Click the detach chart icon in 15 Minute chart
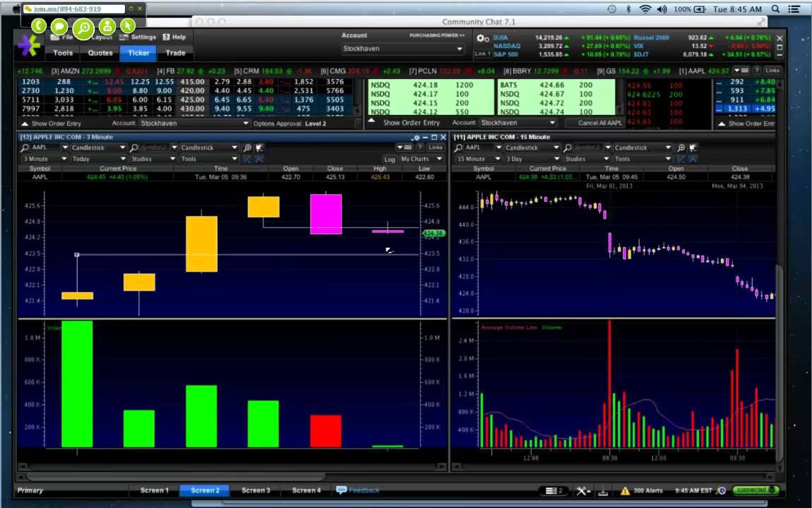Viewport: 812px width, 508px height. [x=693, y=148]
